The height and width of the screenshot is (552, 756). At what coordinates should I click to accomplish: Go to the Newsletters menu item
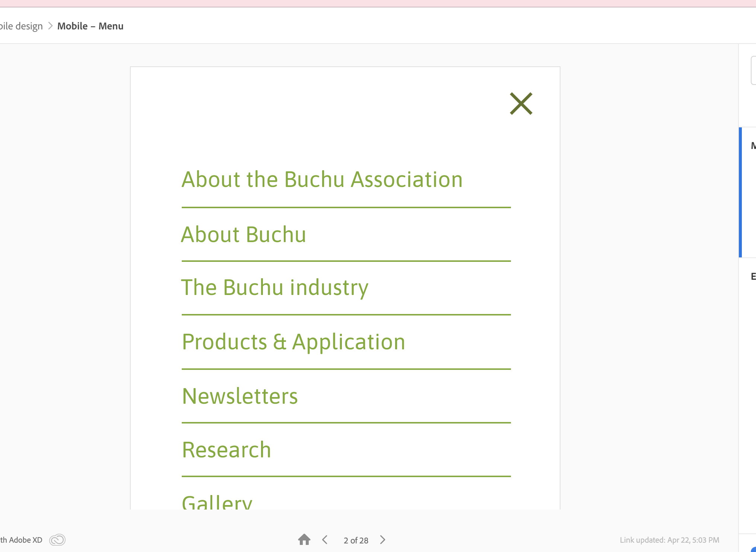pyautogui.click(x=240, y=396)
